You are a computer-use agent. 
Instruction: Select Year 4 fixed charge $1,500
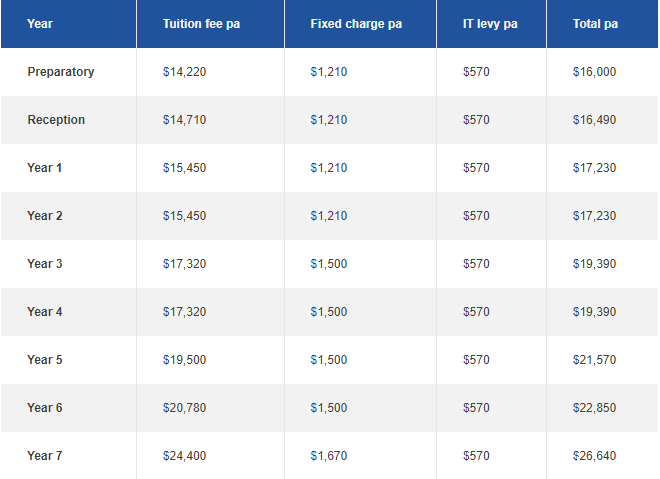pyautogui.click(x=329, y=312)
